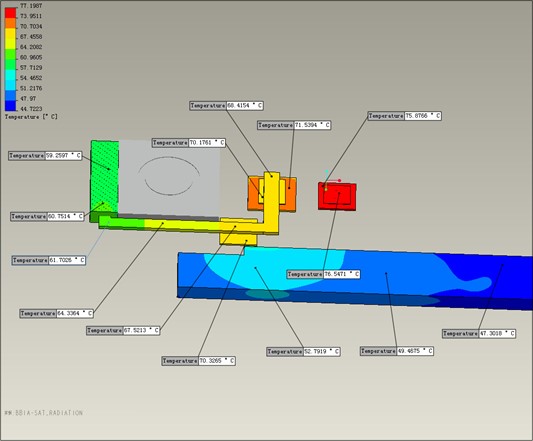Select the red heat source block

tap(337, 197)
